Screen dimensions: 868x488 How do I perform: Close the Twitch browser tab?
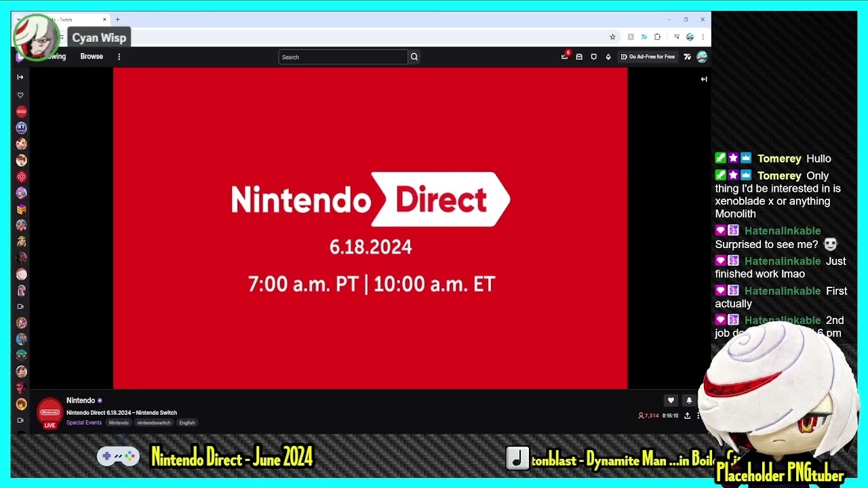click(104, 20)
